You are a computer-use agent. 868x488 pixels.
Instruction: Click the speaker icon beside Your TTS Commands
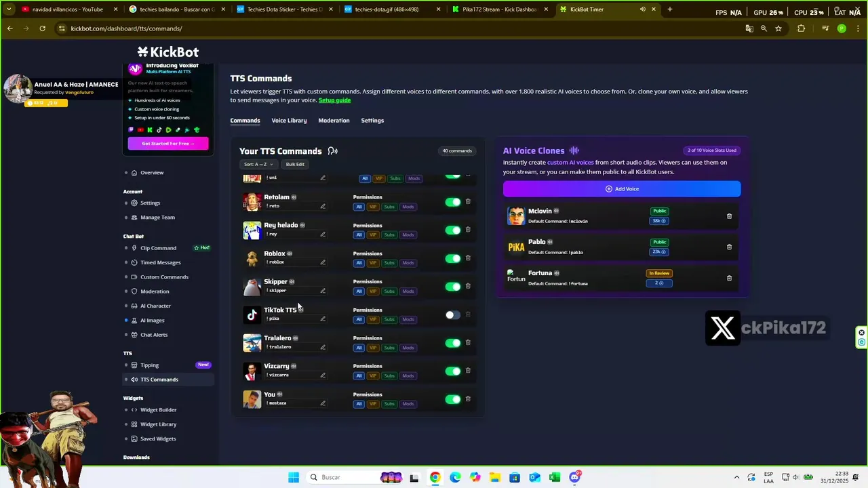tap(332, 151)
